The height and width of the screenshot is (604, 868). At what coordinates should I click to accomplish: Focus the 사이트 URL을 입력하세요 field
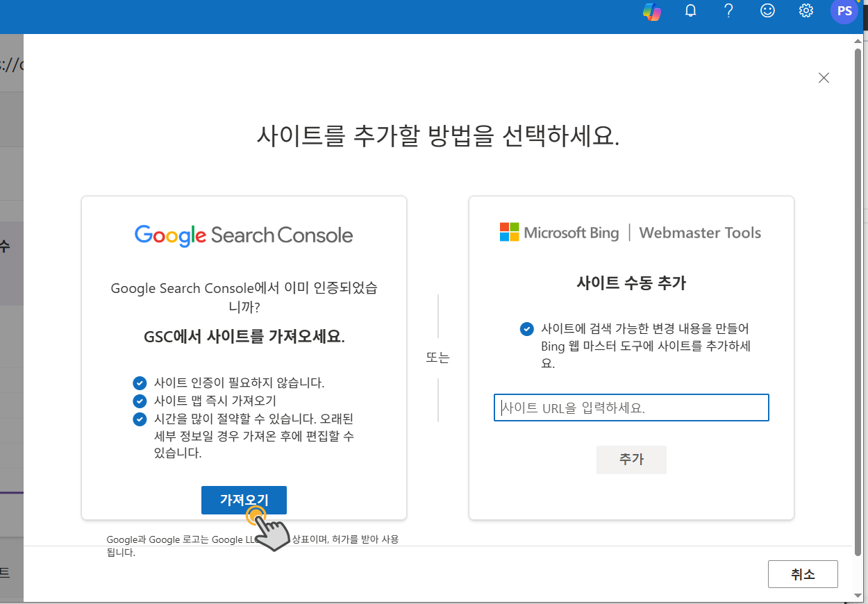point(631,408)
